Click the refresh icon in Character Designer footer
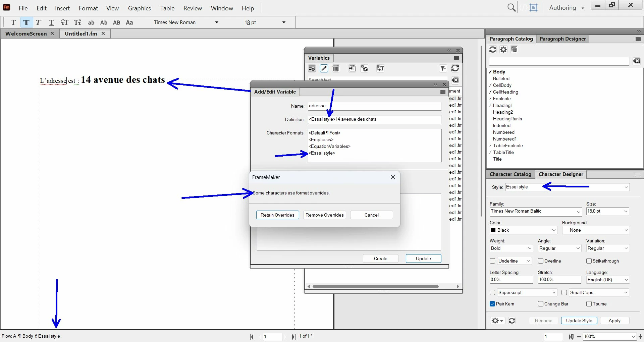644x342 pixels. point(512,321)
